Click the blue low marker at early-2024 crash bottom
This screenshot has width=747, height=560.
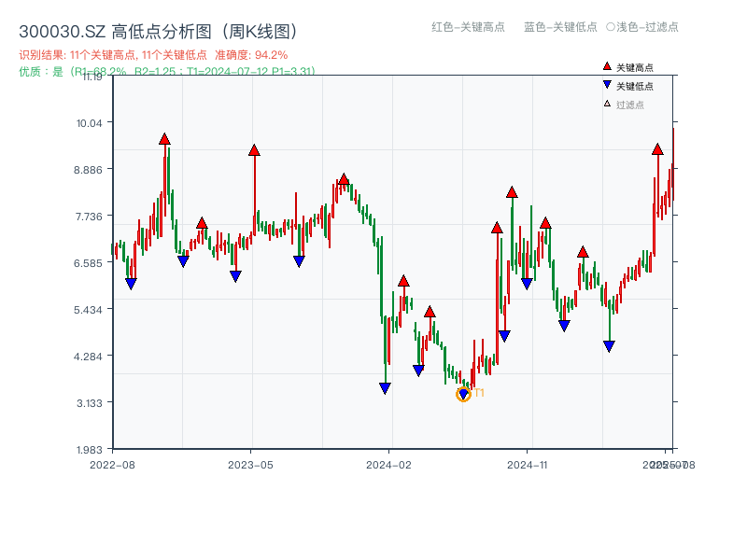pyautogui.click(x=385, y=388)
